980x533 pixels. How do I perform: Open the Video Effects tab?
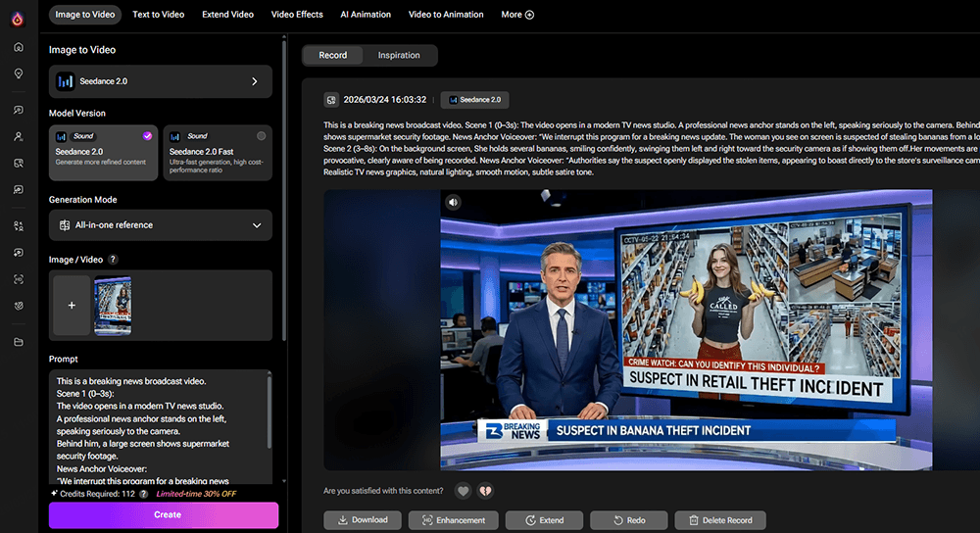click(x=297, y=15)
